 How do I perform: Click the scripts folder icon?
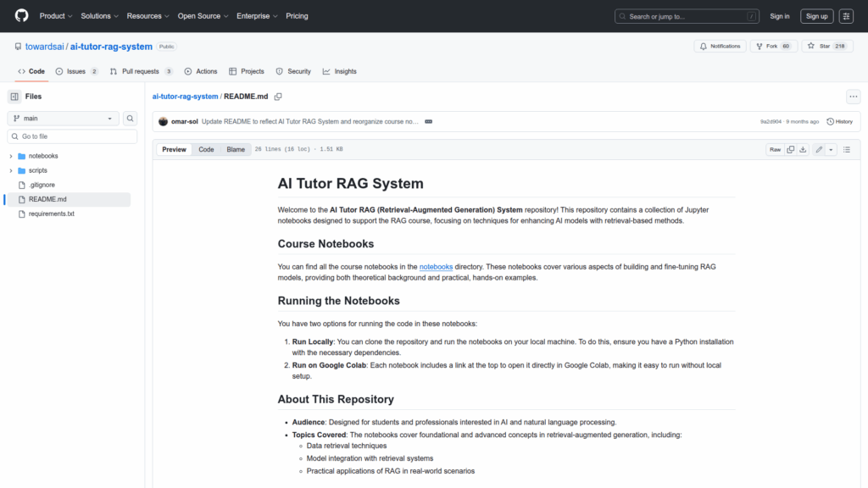pos(21,170)
